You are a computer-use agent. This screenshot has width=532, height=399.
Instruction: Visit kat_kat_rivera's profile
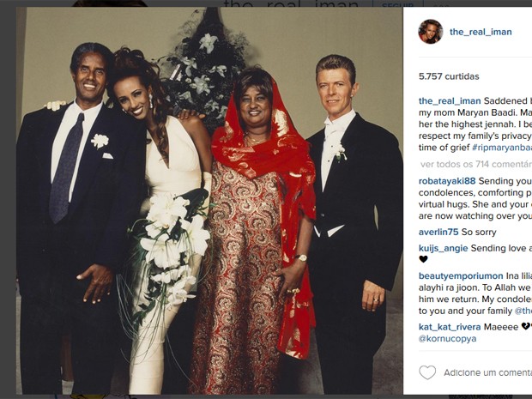click(x=450, y=327)
